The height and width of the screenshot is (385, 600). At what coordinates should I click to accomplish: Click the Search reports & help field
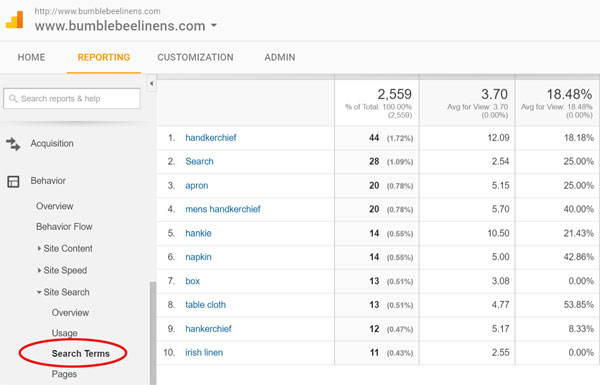coord(72,99)
